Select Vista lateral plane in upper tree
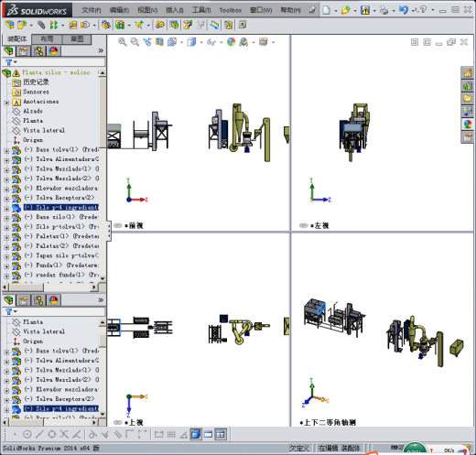The height and width of the screenshot is (455, 476). (x=44, y=130)
